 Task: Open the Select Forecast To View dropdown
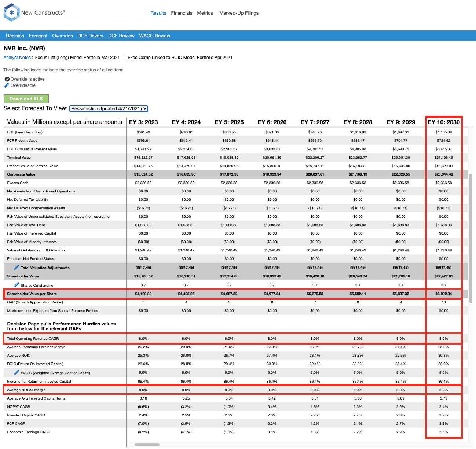pyautogui.click(x=109, y=108)
